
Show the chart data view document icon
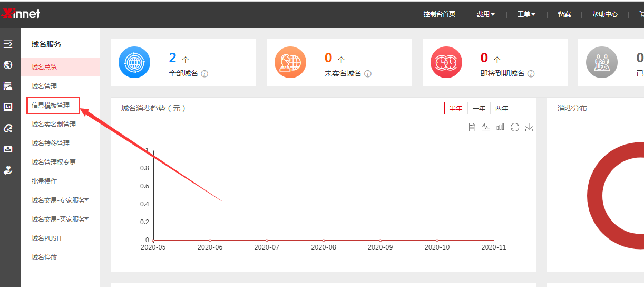(472, 127)
